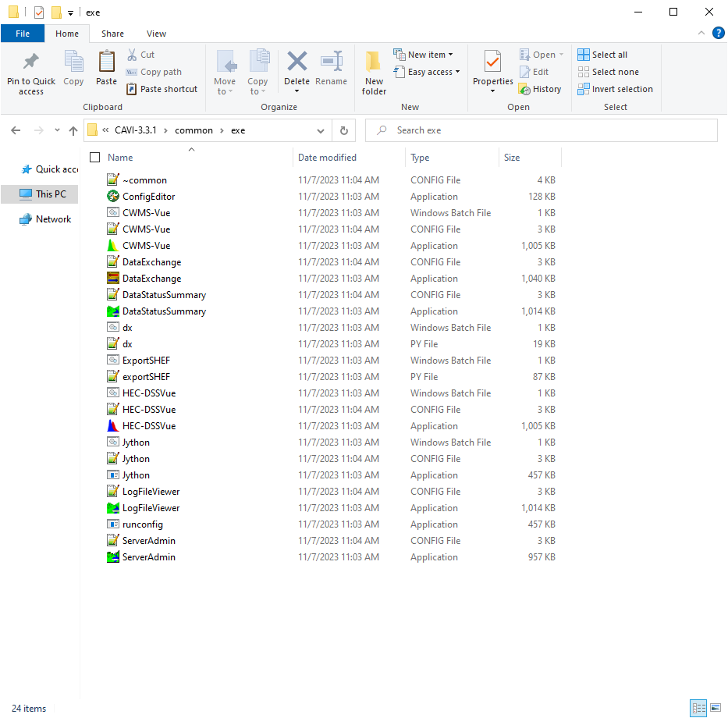Image resolution: width=728 pixels, height=718 pixels.
Task: Switch to the View tab
Action: click(157, 34)
